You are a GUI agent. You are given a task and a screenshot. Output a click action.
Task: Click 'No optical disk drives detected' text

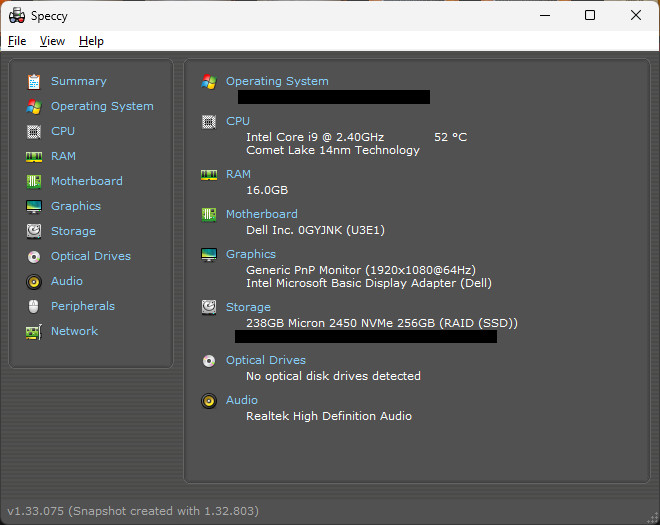point(333,376)
